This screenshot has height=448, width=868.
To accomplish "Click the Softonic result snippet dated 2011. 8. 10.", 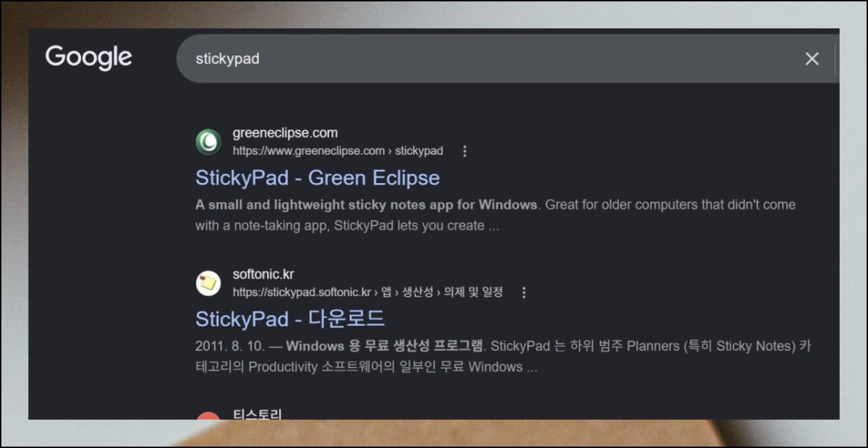I will click(503, 356).
